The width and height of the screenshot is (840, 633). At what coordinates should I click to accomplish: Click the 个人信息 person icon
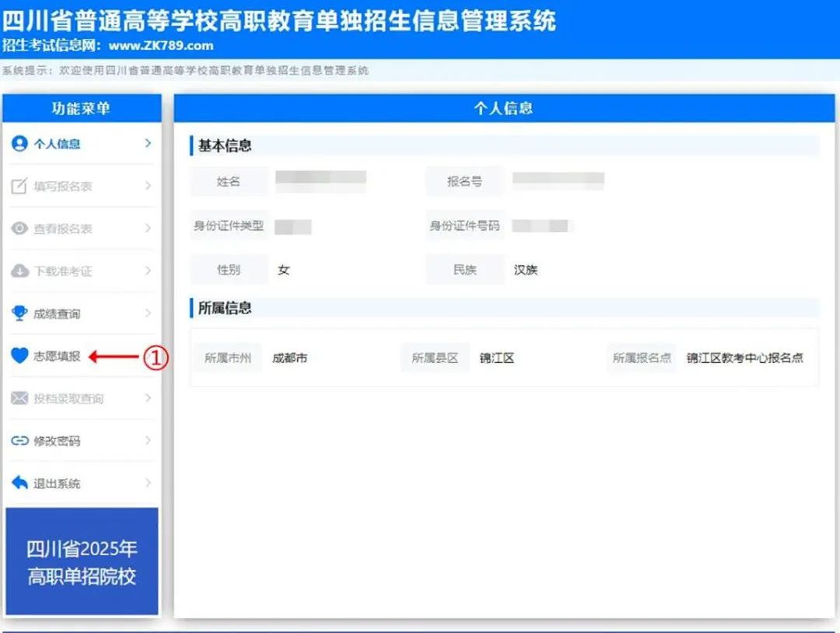[22, 144]
